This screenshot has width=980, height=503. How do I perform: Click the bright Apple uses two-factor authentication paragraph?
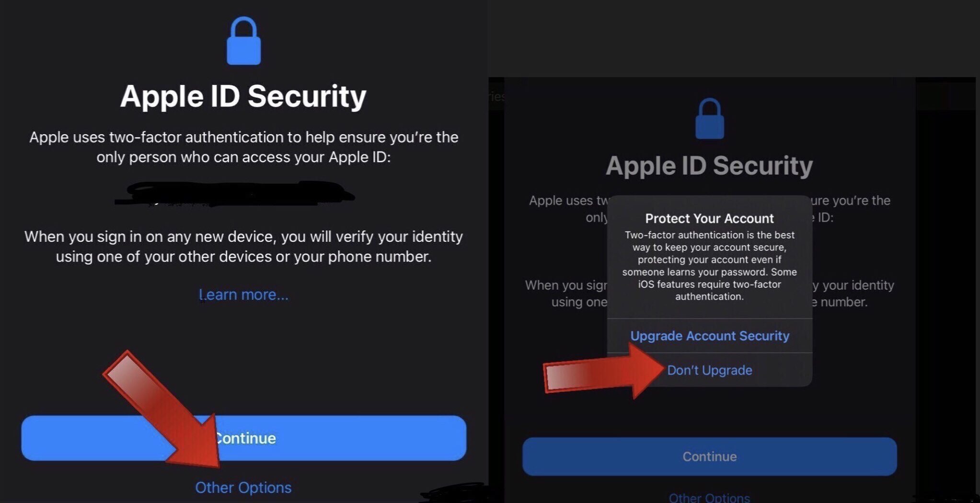point(243,147)
